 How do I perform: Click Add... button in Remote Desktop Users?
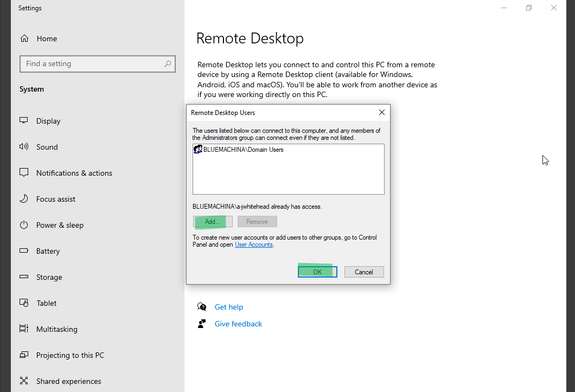pos(213,222)
